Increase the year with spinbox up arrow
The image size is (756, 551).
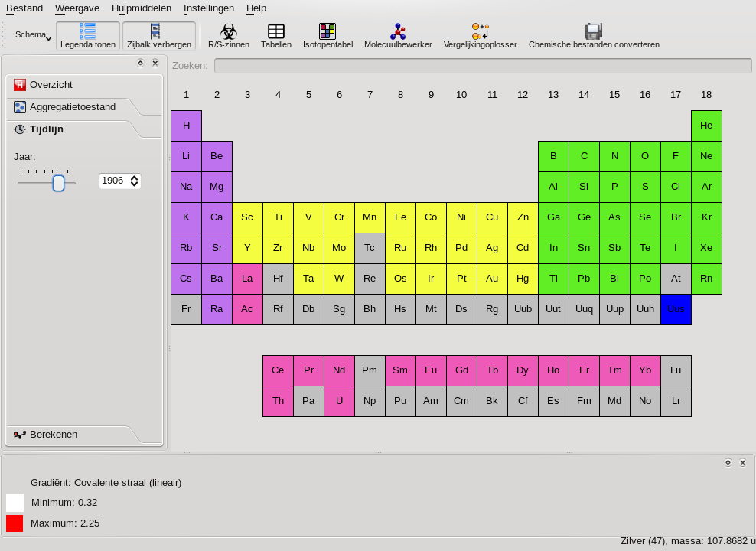click(x=135, y=178)
